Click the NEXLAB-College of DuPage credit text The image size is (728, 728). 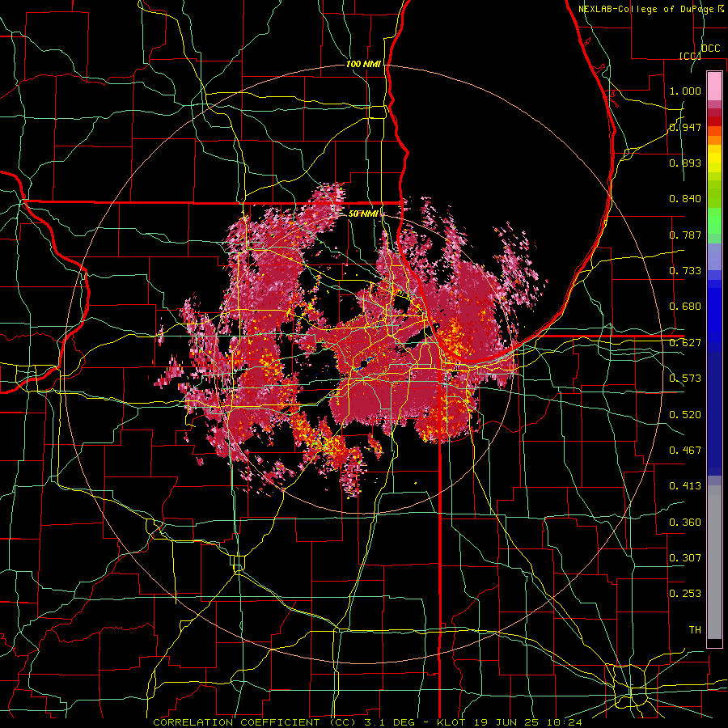pyautogui.click(x=647, y=9)
